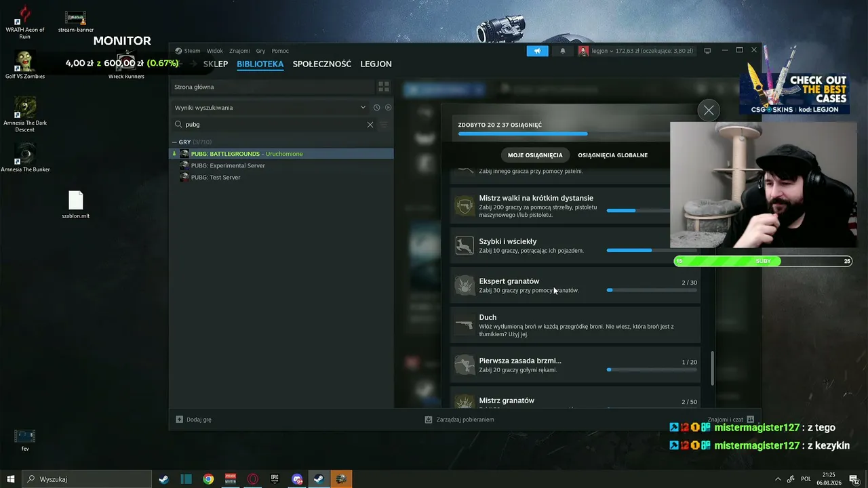Open the Znajomi i czat icon
This screenshot has height=488, width=868.
[x=750, y=420]
